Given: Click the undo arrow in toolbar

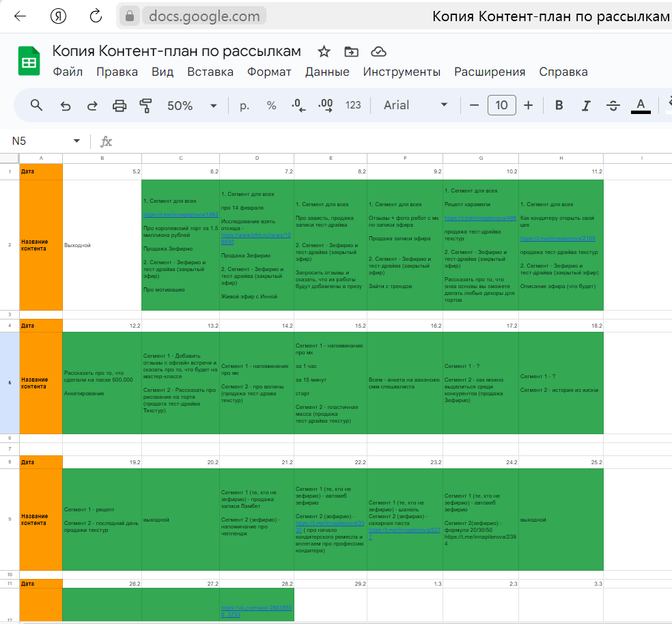Looking at the screenshot, I should tap(66, 105).
